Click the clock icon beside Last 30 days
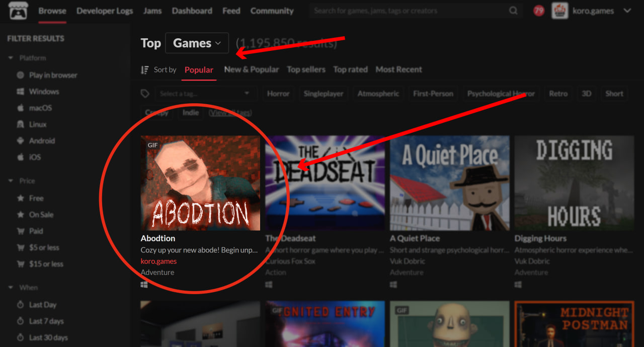 21,337
